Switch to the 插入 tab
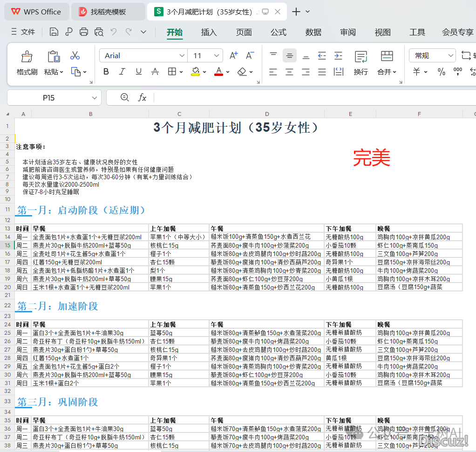The width and height of the screenshot is (476, 452). pyautogui.click(x=209, y=32)
